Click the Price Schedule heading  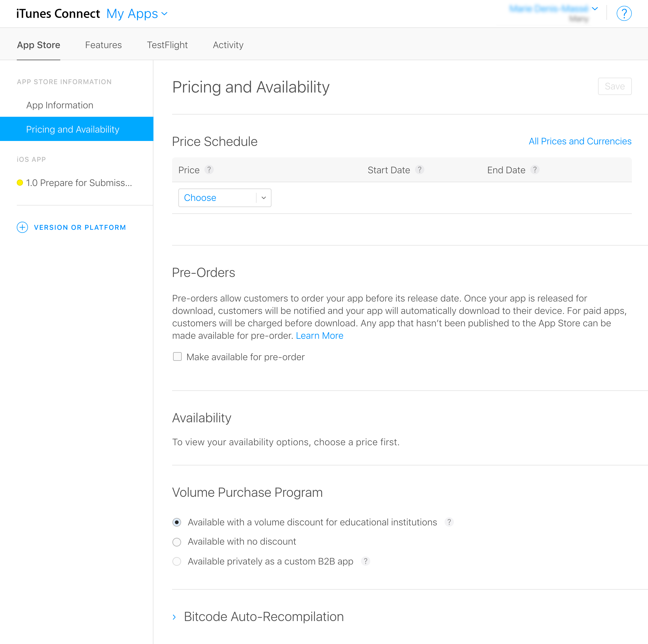[x=215, y=142]
